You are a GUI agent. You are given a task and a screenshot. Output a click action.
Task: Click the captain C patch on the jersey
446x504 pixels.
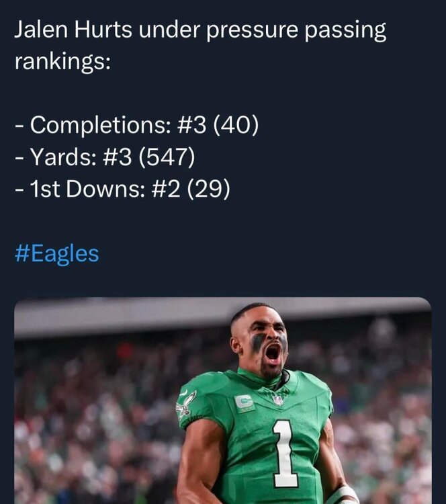tap(244, 403)
